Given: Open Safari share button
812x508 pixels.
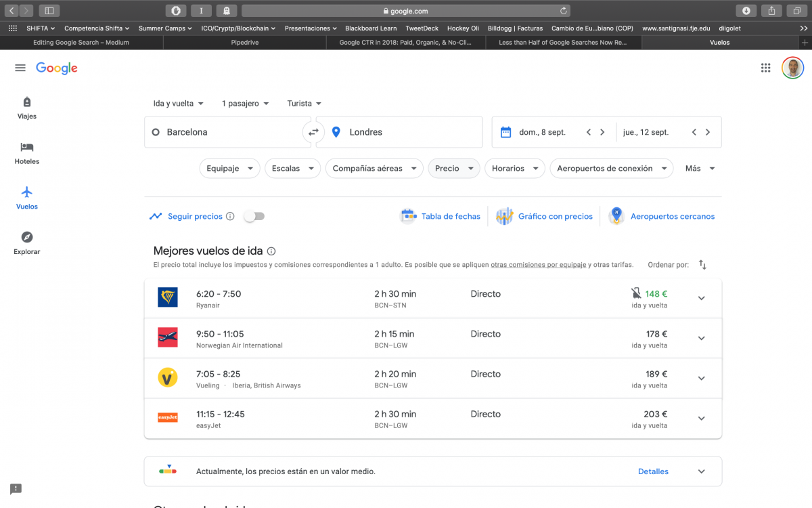Looking at the screenshot, I should (x=771, y=11).
